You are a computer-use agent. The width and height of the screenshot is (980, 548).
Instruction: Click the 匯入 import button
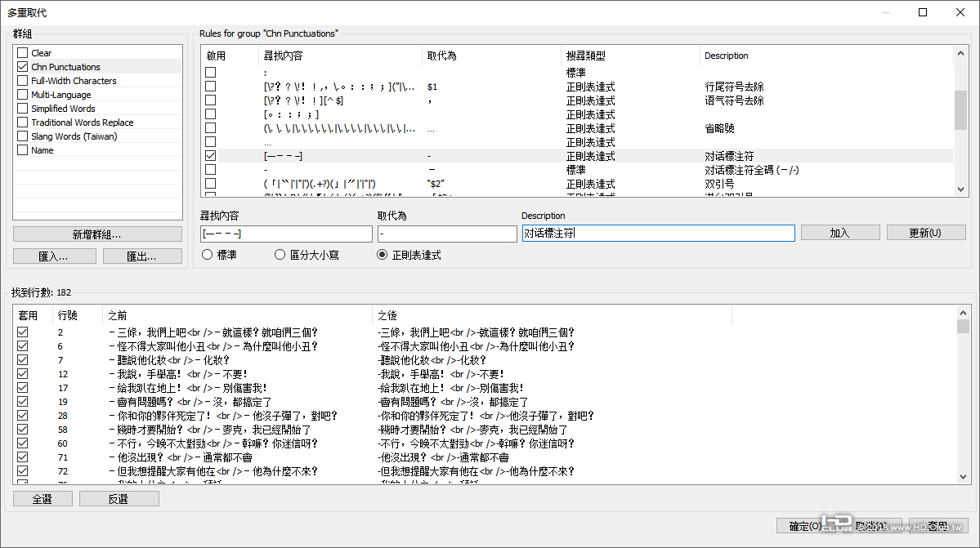coord(54,256)
